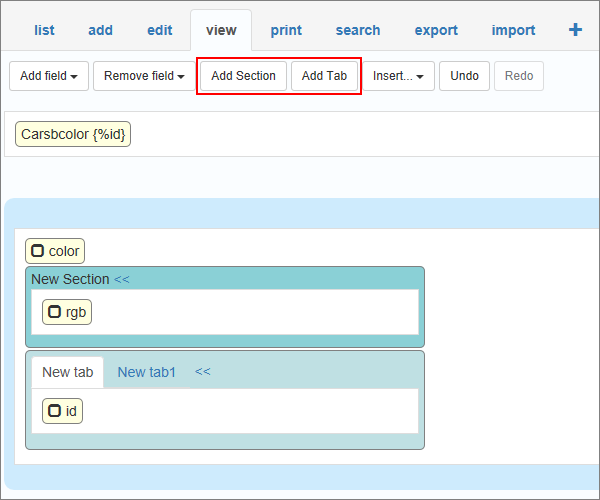
Task: Open the export page tab
Action: [436, 30]
